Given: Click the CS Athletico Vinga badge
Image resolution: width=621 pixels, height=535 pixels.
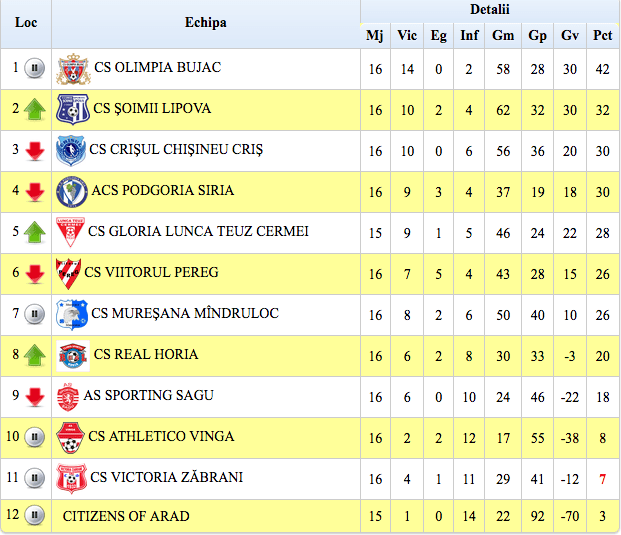Looking at the screenshot, I should point(69,437).
